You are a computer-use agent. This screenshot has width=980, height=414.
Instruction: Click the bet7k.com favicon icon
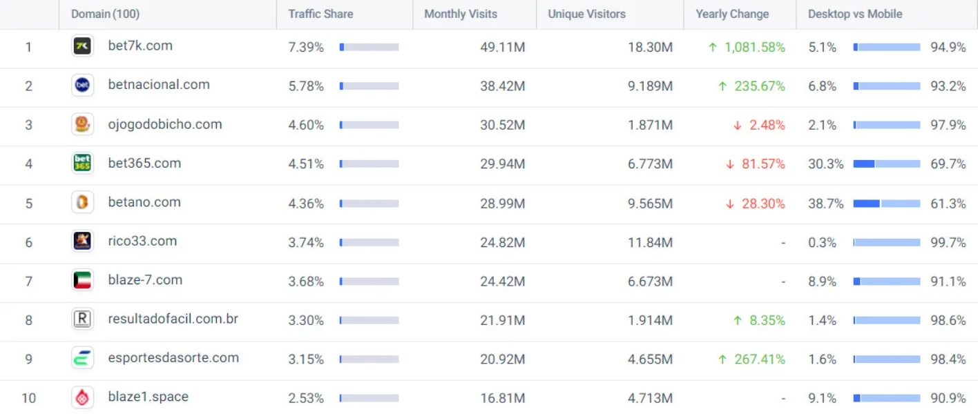click(82, 46)
